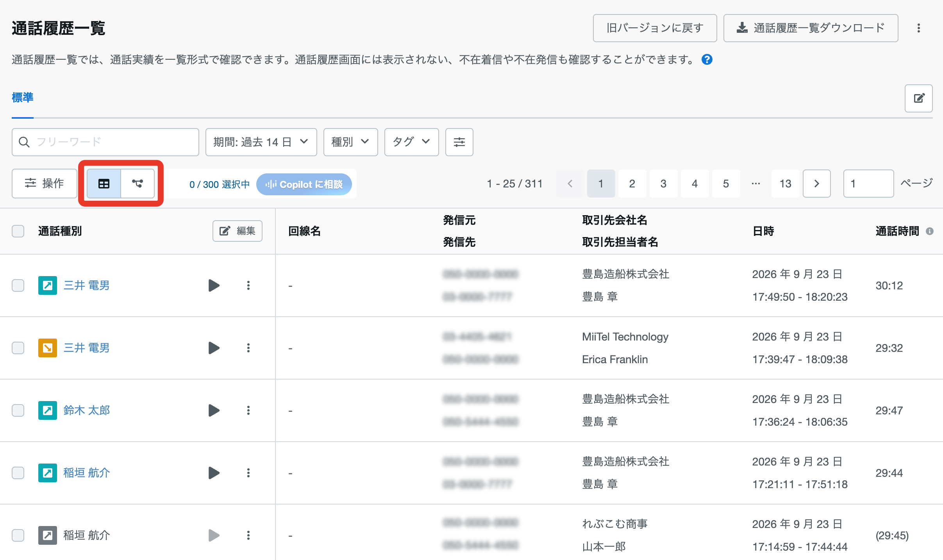The height and width of the screenshot is (560, 943).
Task: Open the advanced filter sliders icon
Action: click(x=459, y=142)
